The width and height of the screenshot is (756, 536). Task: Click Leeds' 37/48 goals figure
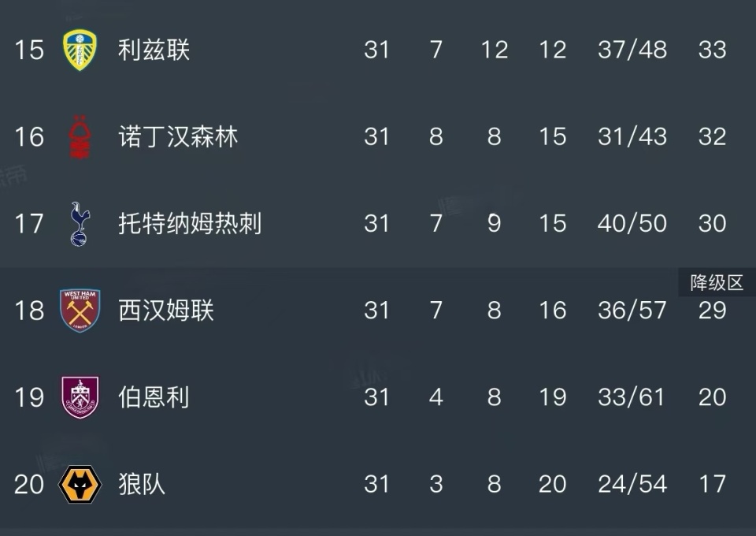coord(632,50)
